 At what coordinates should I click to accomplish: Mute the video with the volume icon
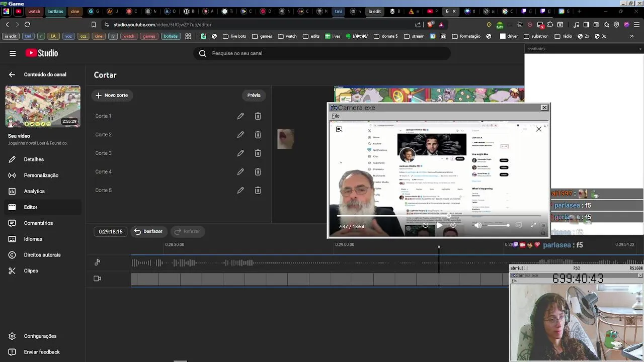(477, 226)
